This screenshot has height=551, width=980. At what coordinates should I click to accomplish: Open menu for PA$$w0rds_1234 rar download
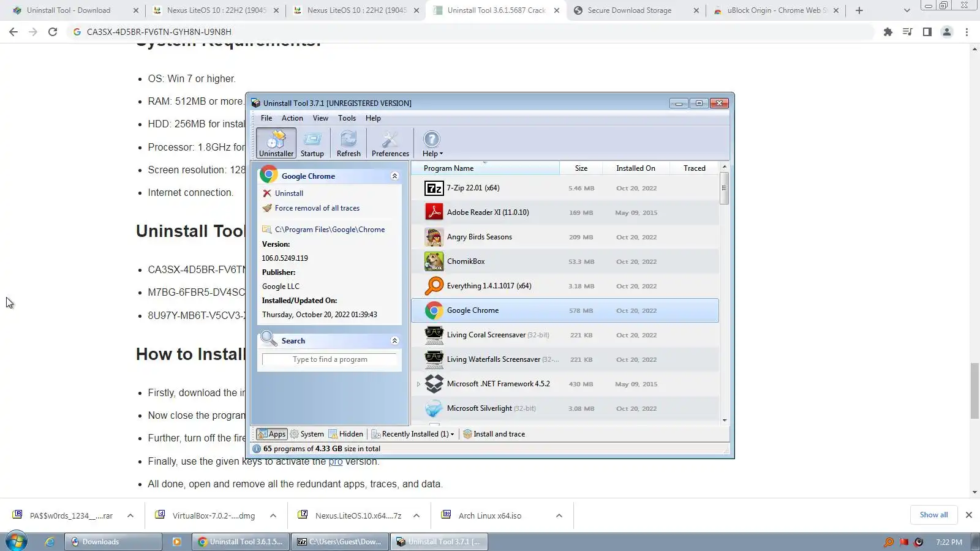click(130, 515)
